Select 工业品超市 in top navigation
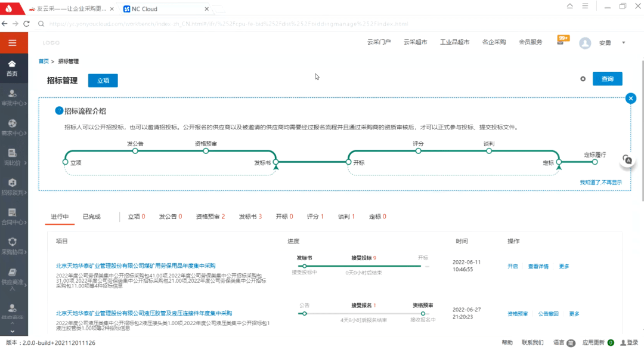Screen dimensions: 644x349 [454, 42]
